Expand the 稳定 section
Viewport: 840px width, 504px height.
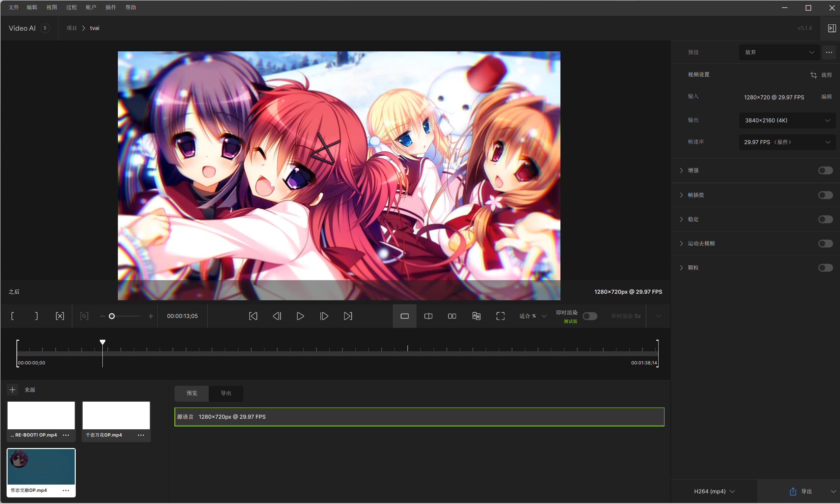[x=681, y=219]
